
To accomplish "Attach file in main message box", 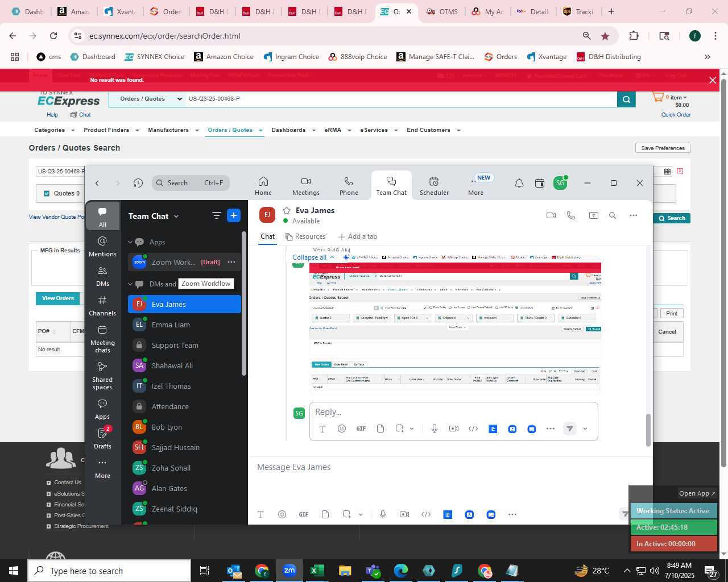I will click(325, 514).
